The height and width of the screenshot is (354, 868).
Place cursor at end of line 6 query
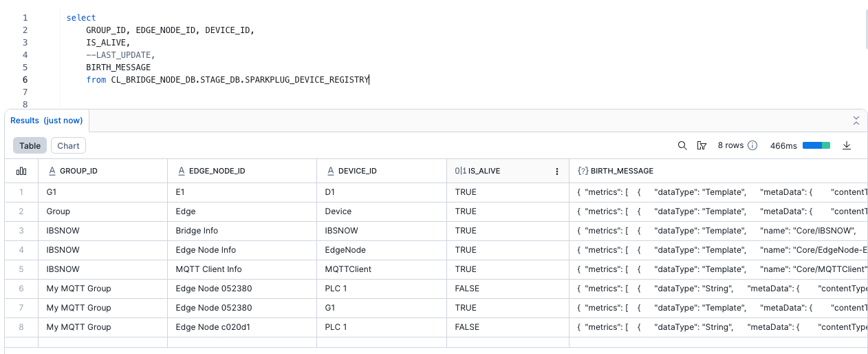point(370,80)
